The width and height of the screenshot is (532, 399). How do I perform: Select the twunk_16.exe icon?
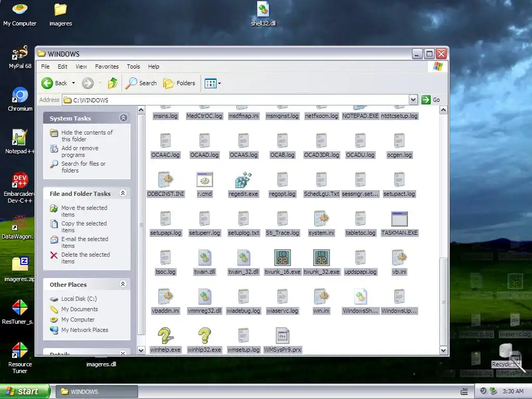point(282,258)
